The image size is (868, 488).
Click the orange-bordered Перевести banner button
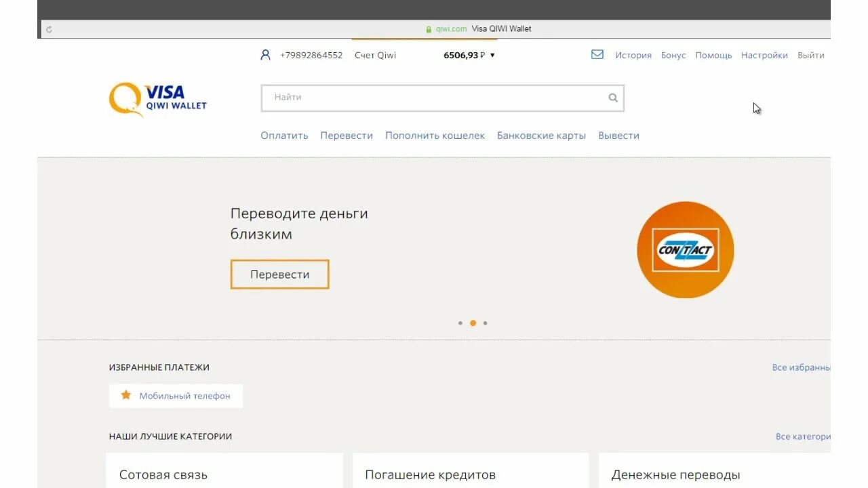point(279,274)
